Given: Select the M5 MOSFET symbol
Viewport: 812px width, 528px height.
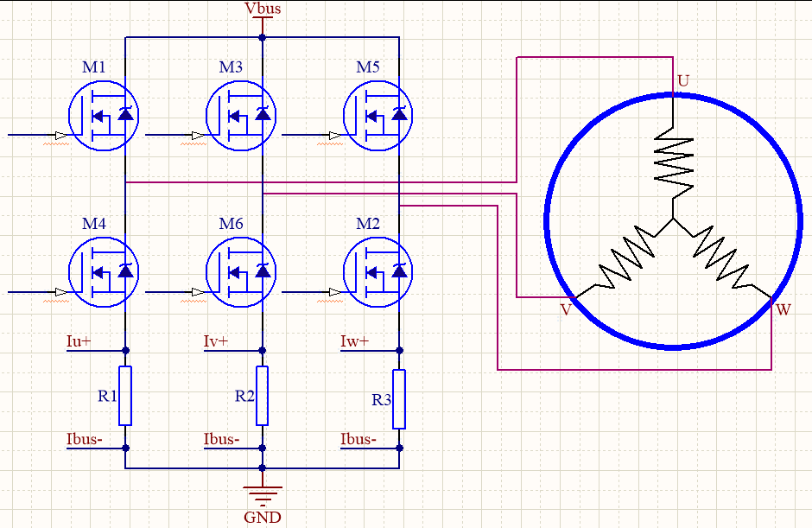Looking at the screenshot, I should pos(378,116).
